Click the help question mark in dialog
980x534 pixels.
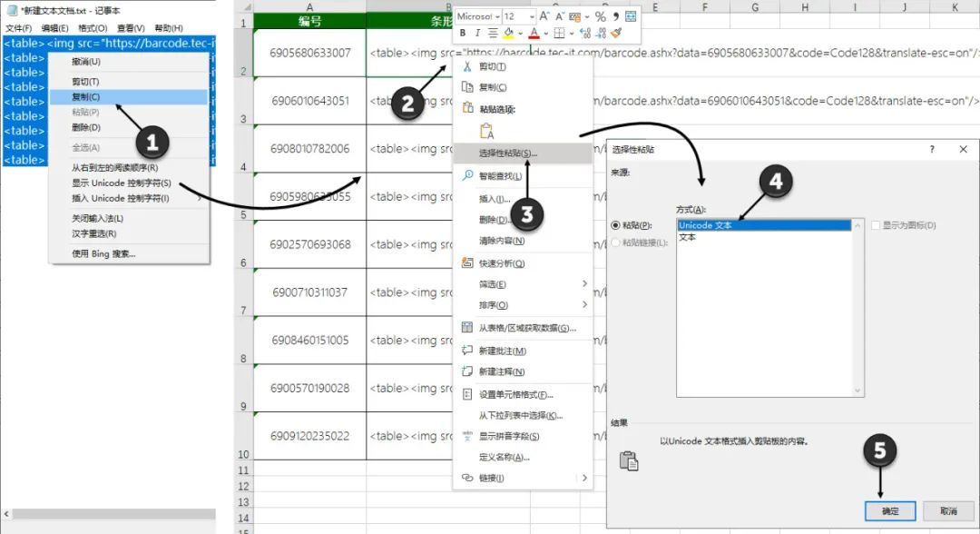[x=932, y=150]
